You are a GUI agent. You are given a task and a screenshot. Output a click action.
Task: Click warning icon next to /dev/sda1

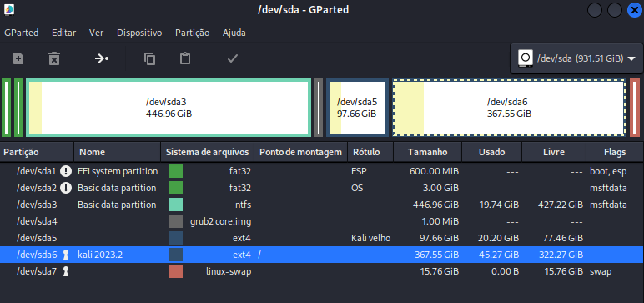pyautogui.click(x=66, y=171)
